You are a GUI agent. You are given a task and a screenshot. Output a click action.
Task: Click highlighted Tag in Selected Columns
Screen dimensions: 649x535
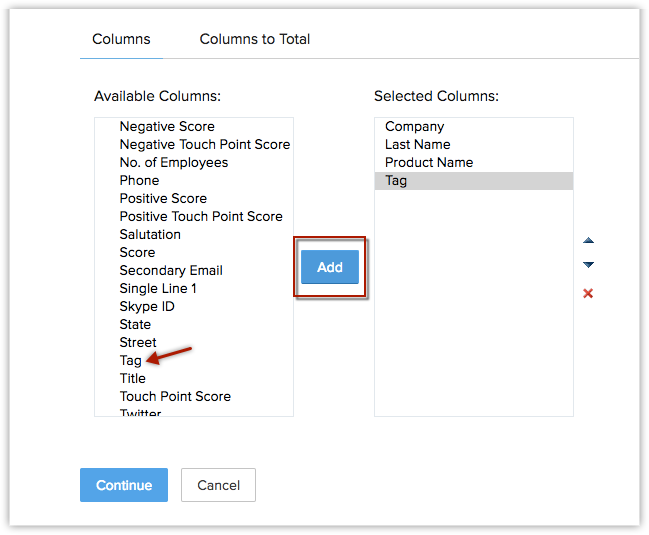pyautogui.click(x=396, y=180)
